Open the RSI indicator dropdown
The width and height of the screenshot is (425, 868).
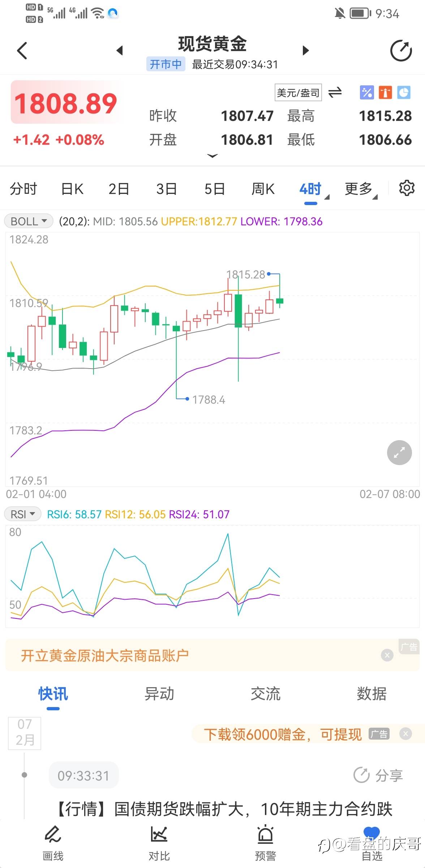22,514
